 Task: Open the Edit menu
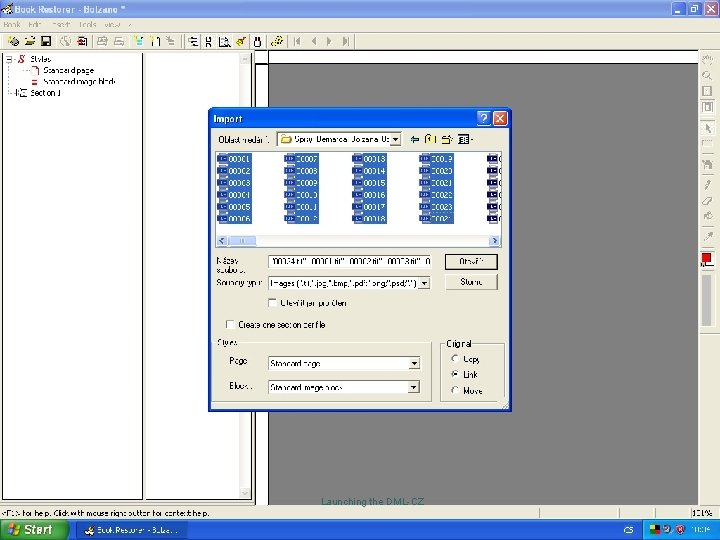[35, 24]
